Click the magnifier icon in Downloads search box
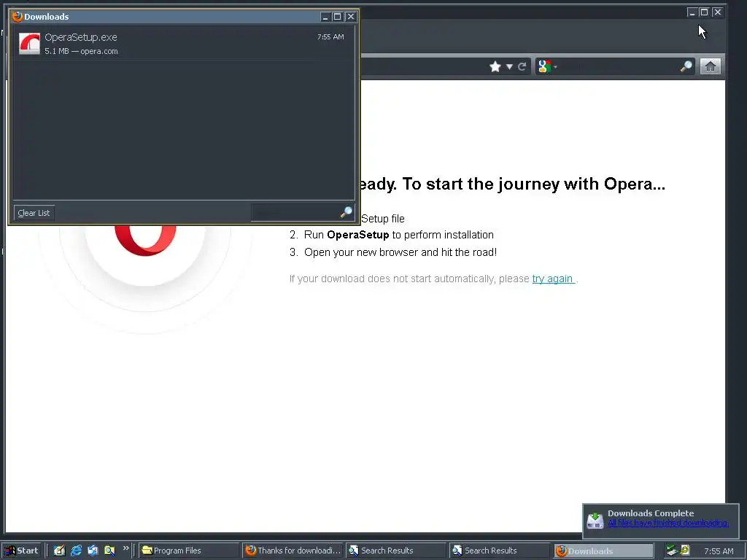Viewport: 747px width, 560px height. [x=347, y=212]
